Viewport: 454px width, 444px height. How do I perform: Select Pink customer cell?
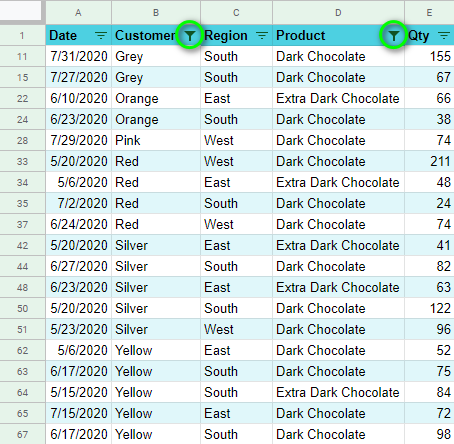coord(156,140)
